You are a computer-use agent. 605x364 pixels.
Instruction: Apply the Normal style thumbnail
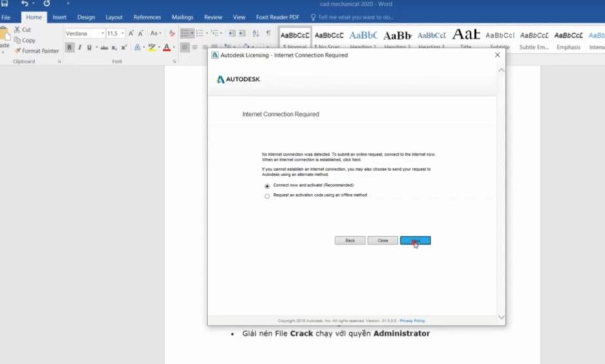(x=295, y=38)
